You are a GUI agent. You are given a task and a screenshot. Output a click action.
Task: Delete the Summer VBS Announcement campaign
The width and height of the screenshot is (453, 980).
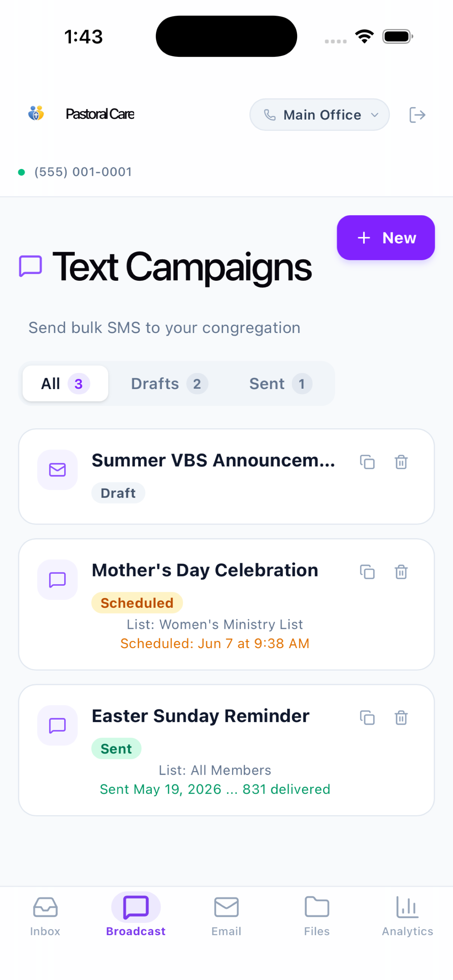[401, 462]
